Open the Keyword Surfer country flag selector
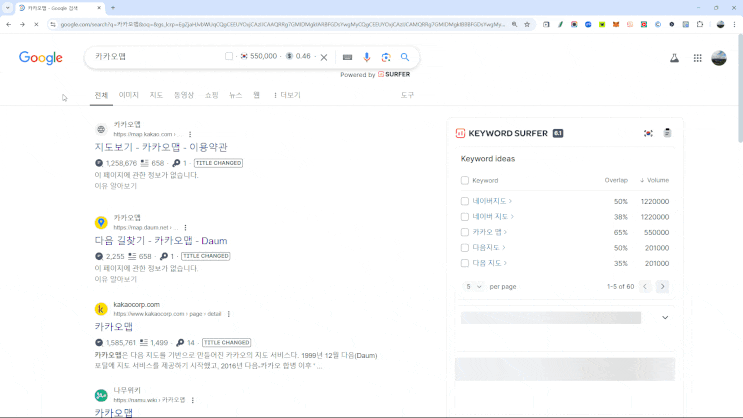Viewport: 743px width, 418px height. click(648, 133)
